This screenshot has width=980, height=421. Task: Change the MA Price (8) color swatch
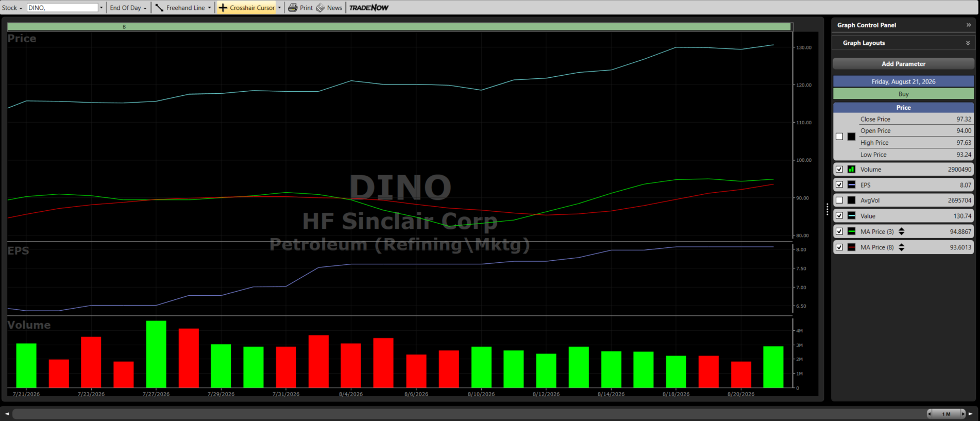click(x=851, y=247)
